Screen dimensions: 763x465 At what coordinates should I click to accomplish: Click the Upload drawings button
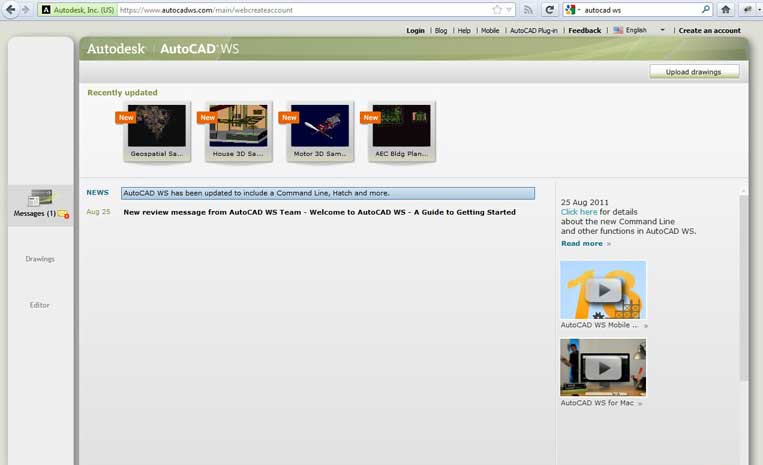click(x=694, y=71)
